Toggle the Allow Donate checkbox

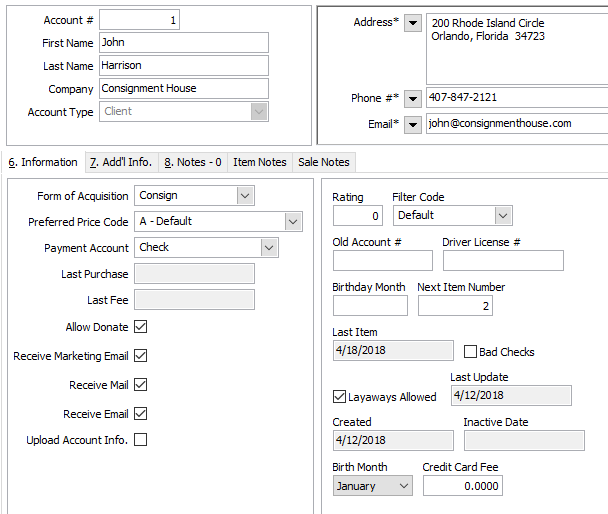click(140, 327)
